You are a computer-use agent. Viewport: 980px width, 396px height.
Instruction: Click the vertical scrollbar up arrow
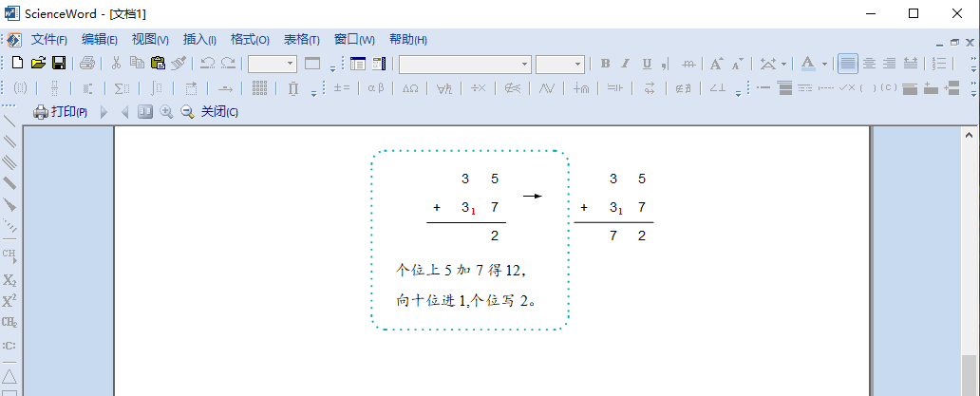coord(969,134)
